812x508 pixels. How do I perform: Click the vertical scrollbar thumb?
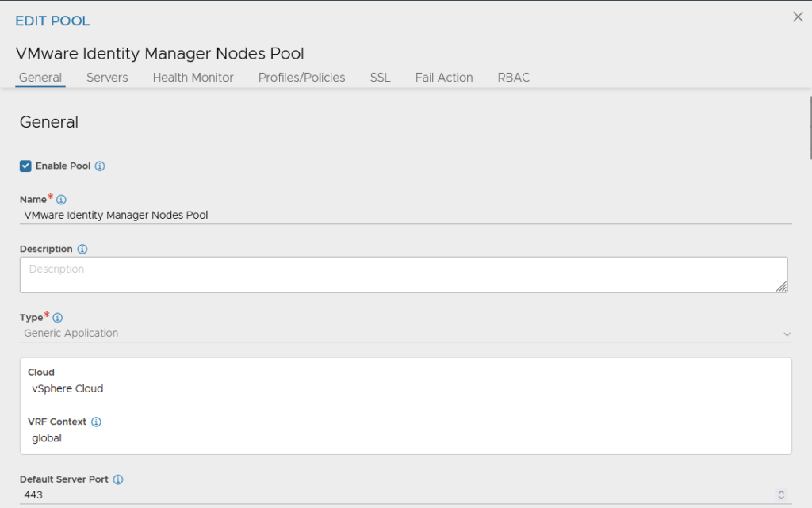coord(810,127)
